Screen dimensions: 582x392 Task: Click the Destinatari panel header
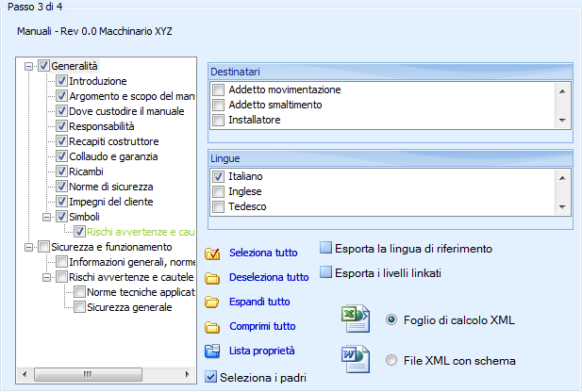coord(391,72)
